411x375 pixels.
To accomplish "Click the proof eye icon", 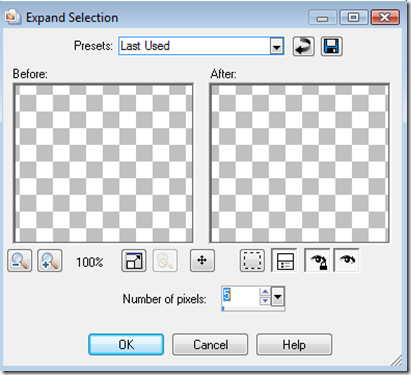I will tap(347, 260).
